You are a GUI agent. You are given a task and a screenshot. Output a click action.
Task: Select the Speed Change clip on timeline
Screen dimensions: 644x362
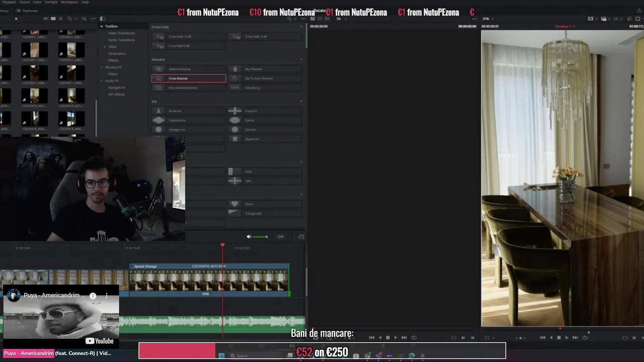pos(209,280)
